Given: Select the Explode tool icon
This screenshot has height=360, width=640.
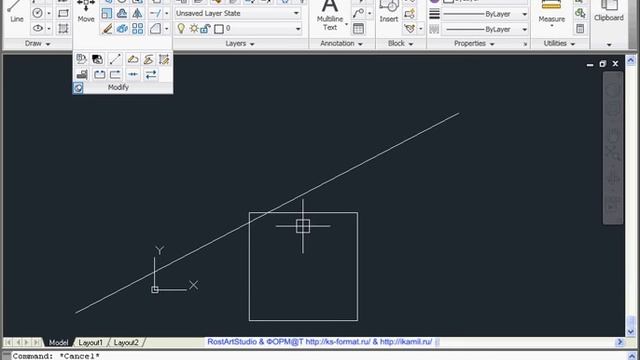Looking at the screenshot, I should click(122, 29).
